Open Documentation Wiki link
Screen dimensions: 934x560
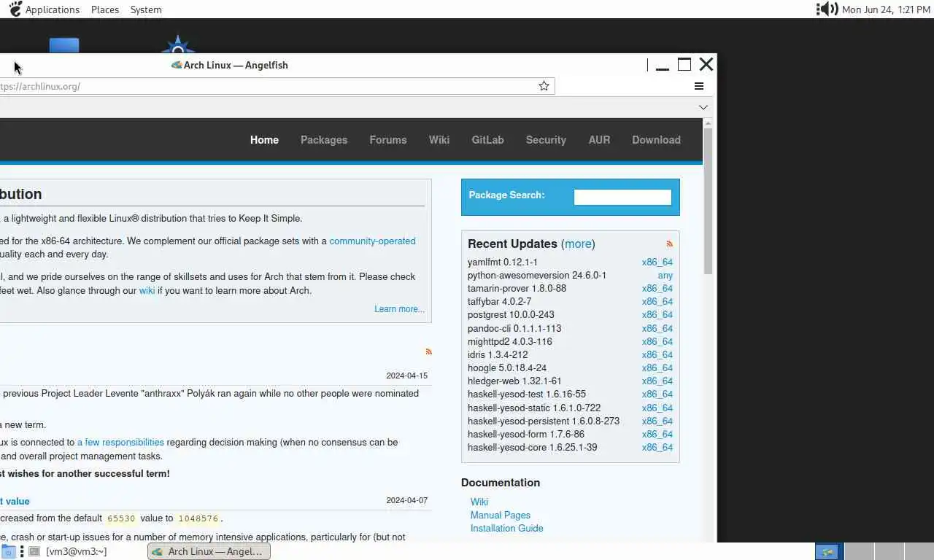pos(479,502)
